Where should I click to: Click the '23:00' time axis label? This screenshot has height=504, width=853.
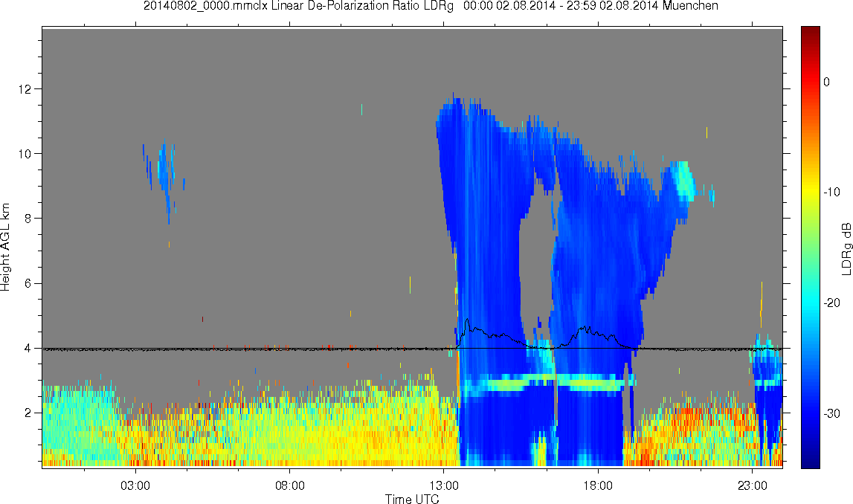[753, 485]
